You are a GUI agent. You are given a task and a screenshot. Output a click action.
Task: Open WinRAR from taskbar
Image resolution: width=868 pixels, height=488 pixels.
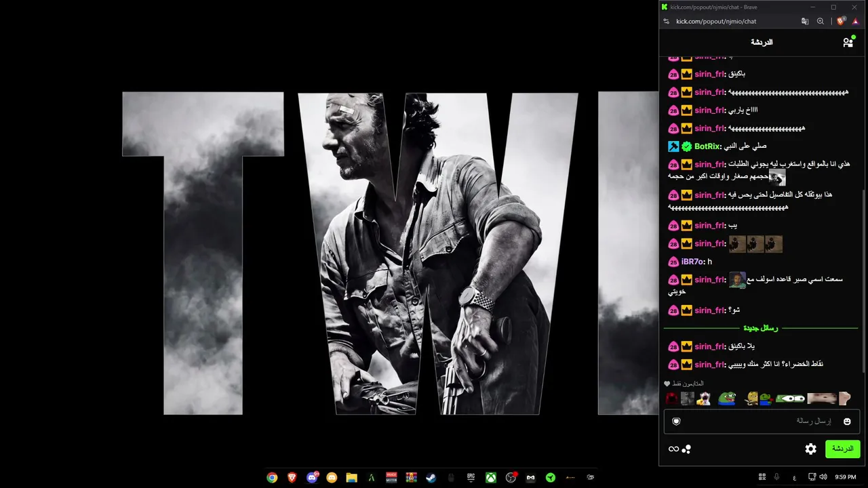411,477
